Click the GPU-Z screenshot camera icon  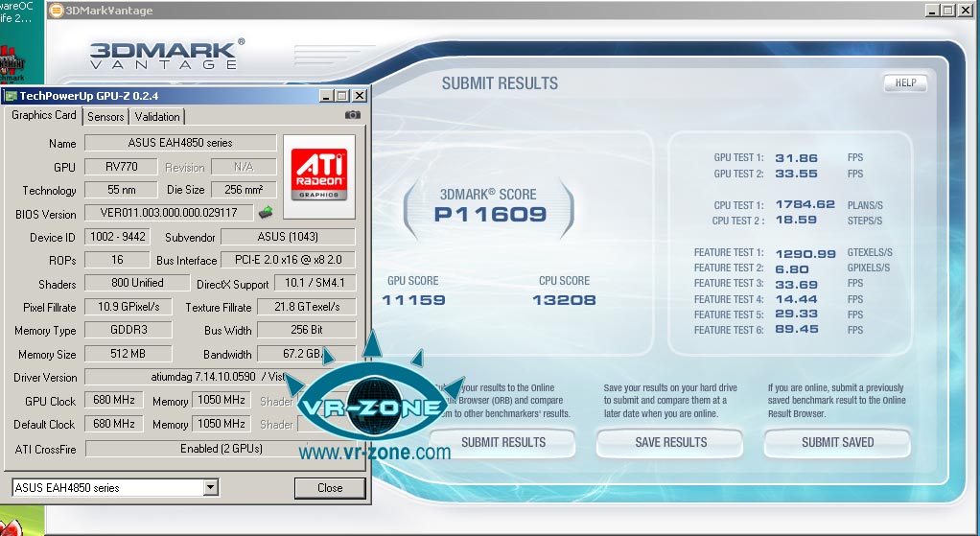click(x=353, y=115)
